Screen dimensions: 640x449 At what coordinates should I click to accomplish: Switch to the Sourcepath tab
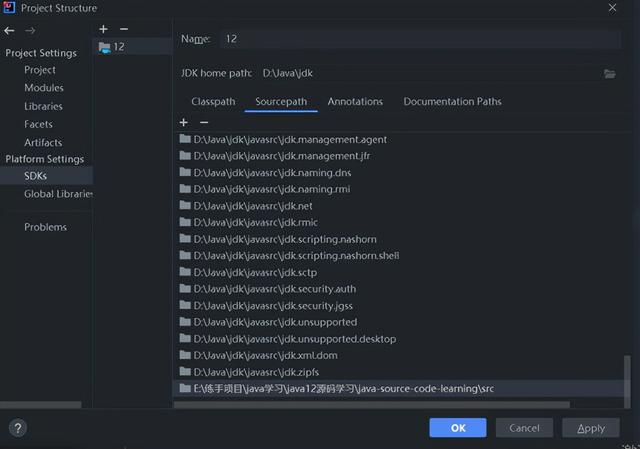pyautogui.click(x=281, y=102)
